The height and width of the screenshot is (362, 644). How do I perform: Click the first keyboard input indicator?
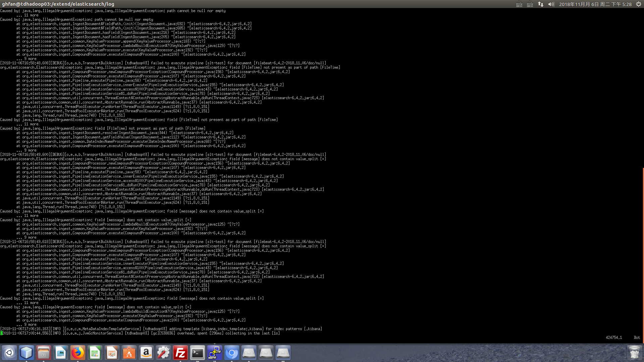click(x=519, y=4)
